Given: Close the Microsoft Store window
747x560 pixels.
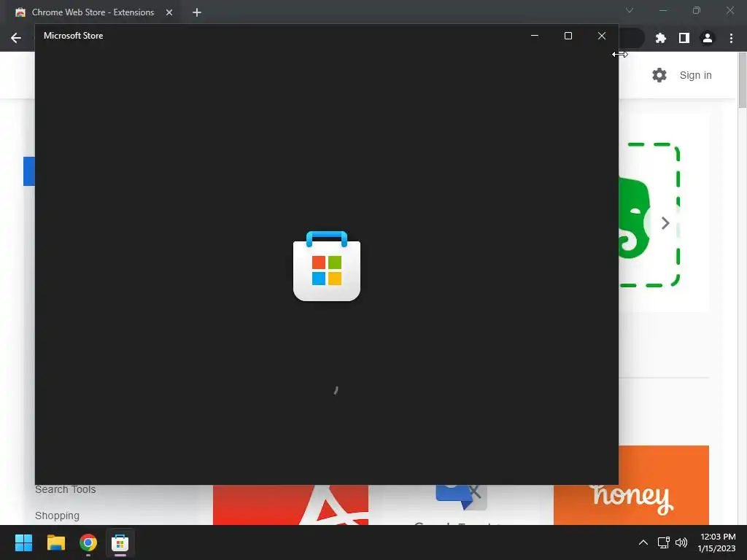Looking at the screenshot, I should (x=602, y=36).
